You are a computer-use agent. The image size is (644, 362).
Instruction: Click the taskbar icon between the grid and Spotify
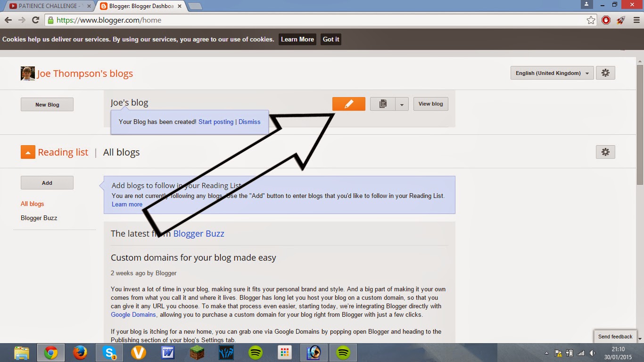pyautogui.click(x=314, y=353)
